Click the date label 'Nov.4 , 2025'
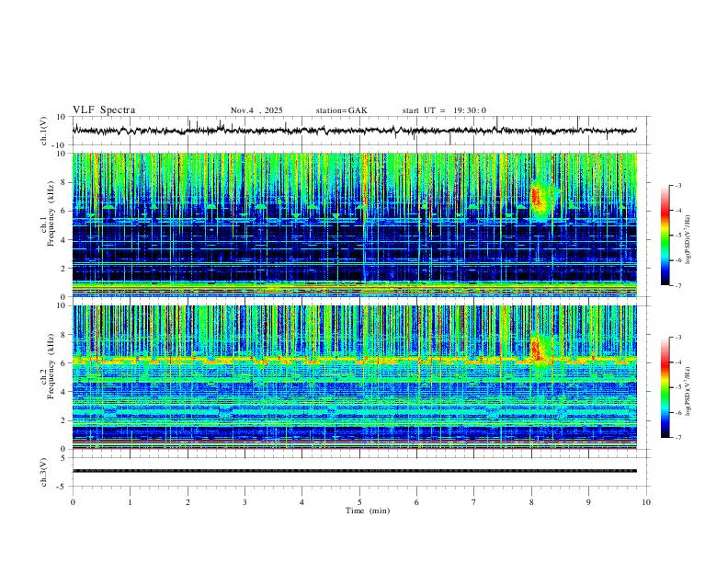Image resolution: width=728 pixels, height=563 pixels. coord(256,110)
